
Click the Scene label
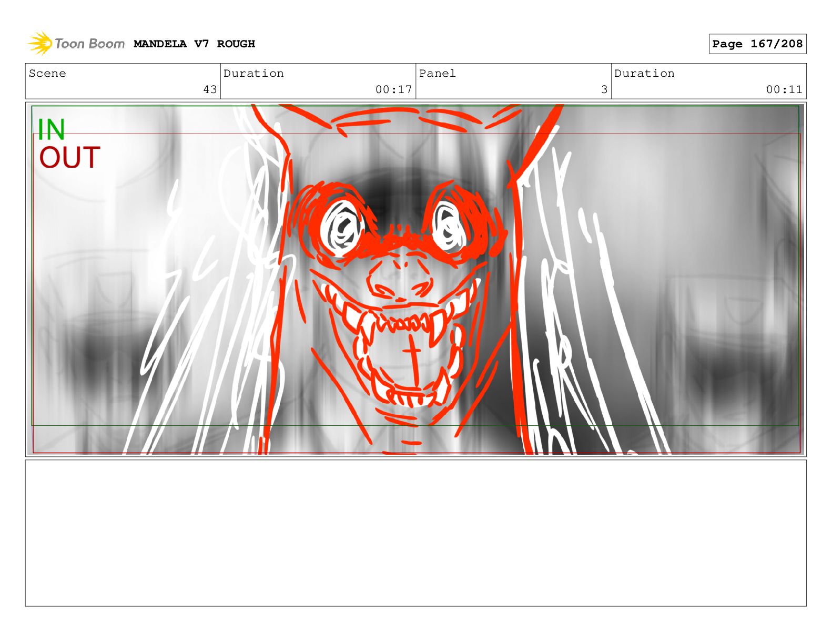pos(47,74)
